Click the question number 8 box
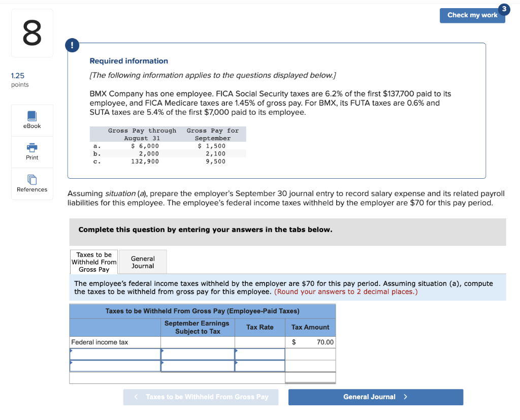Viewport: 520px width, 420px height. coord(32,33)
